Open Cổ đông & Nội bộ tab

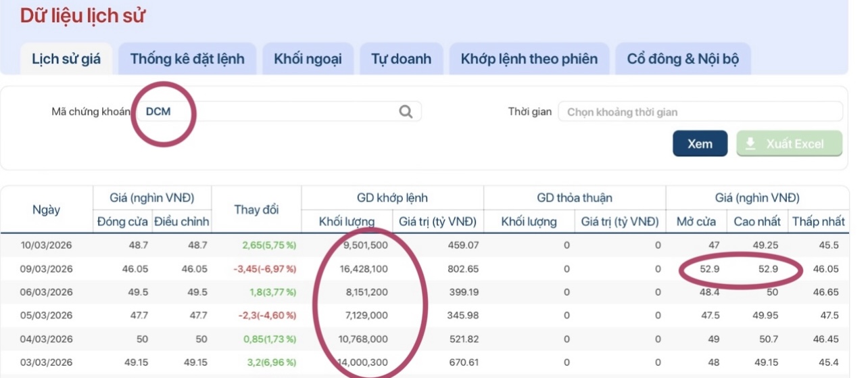point(683,59)
